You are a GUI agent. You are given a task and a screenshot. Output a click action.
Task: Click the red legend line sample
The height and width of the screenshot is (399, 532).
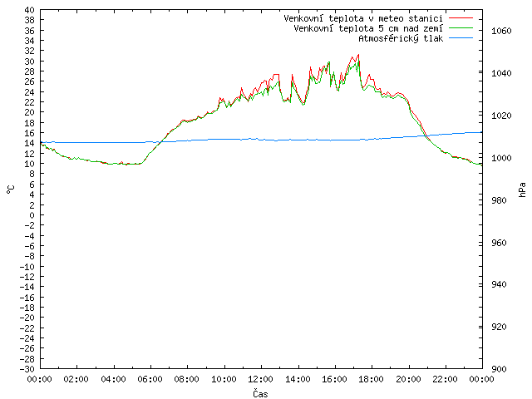coord(461,18)
